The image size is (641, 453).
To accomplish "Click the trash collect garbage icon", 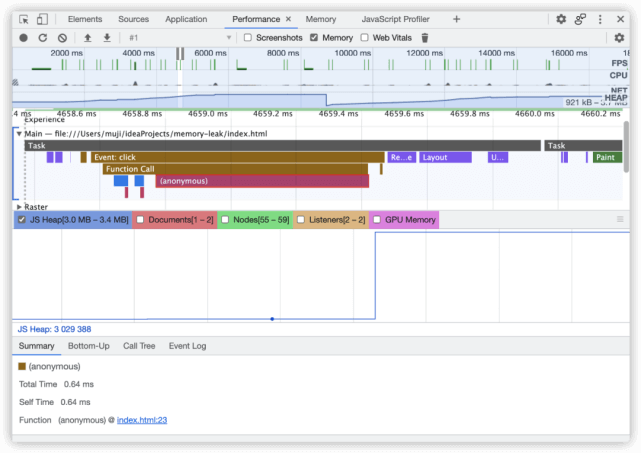I will [x=425, y=38].
